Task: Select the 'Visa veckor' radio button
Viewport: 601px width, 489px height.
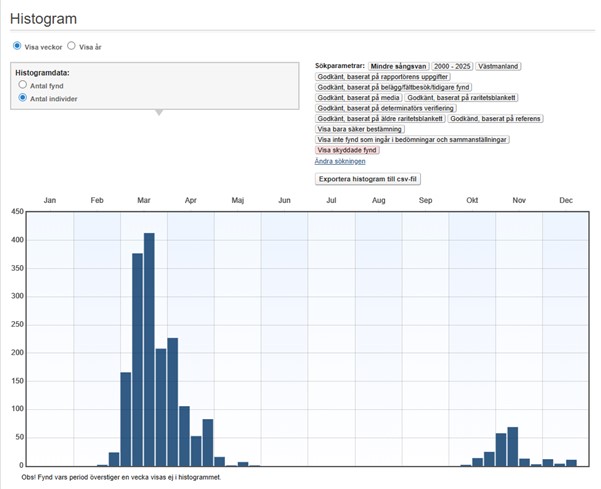Action: (x=17, y=46)
